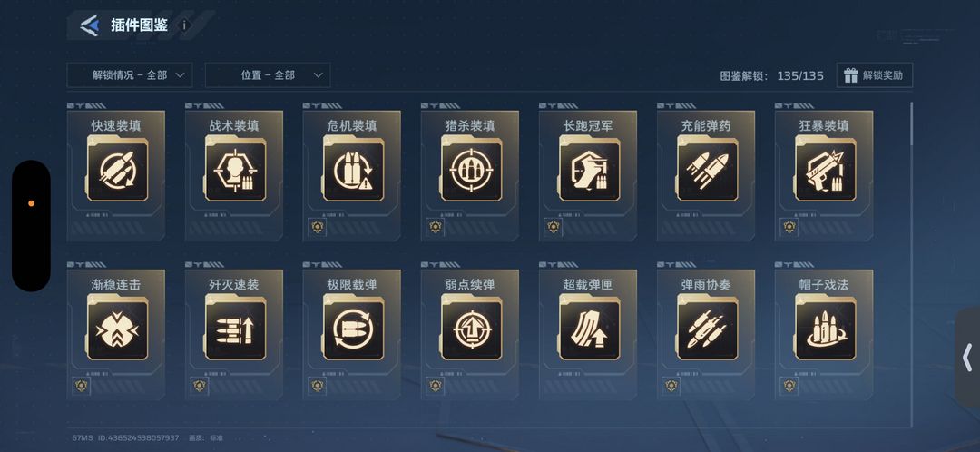Open the 狂暴装填 pistol icon
This screenshot has width=980, height=452.
coord(825,172)
